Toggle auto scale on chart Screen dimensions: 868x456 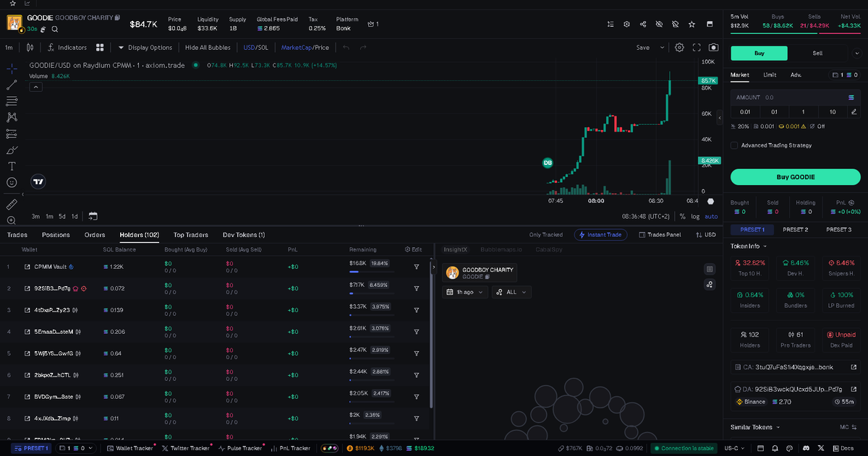click(x=711, y=216)
